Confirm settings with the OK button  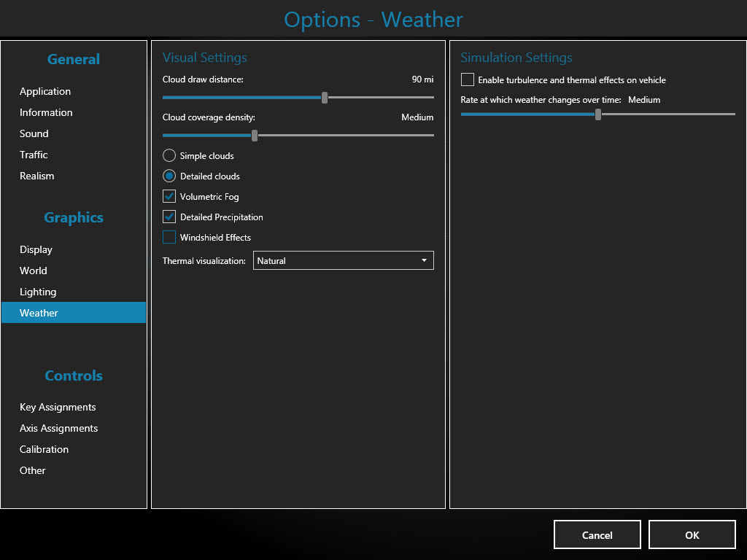(x=692, y=534)
